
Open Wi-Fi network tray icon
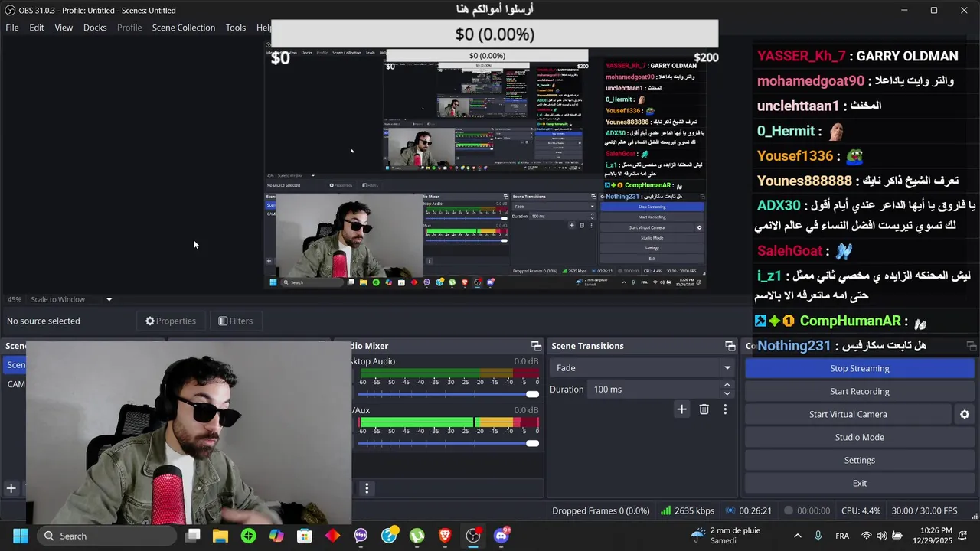(x=867, y=536)
